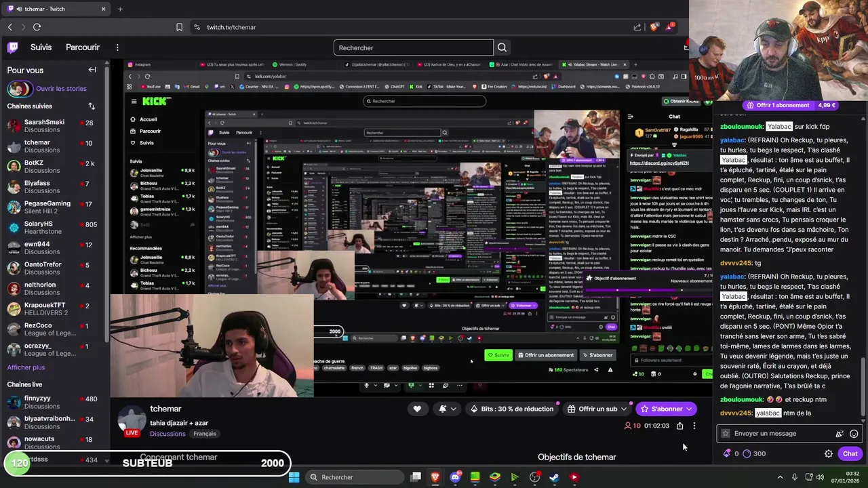Open the Discussions category under the stream title
This screenshot has width=868, height=488.
(x=167, y=434)
